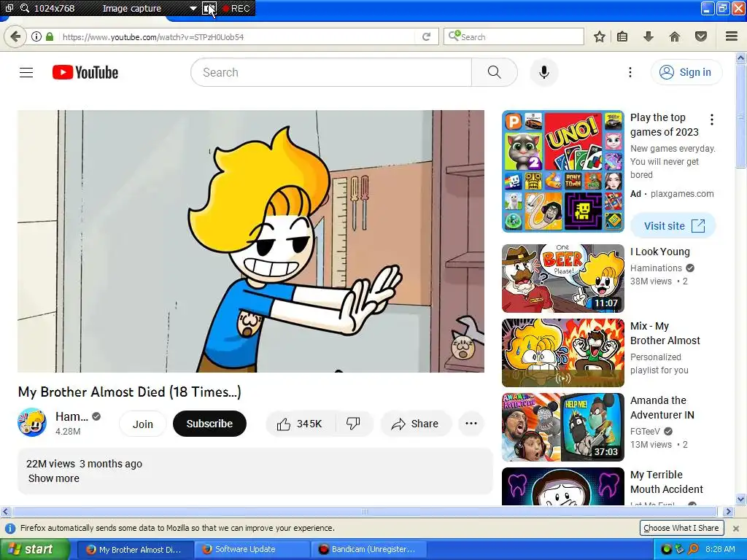Click vertical scrollbar down arrow
The height and width of the screenshot is (560, 747).
741,499
